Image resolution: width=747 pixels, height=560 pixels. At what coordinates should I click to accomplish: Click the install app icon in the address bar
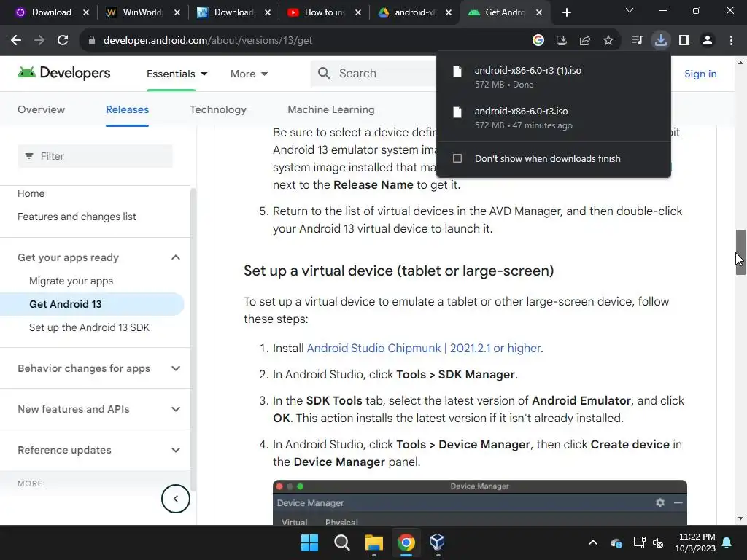pyautogui.click(x=562, y=41)
